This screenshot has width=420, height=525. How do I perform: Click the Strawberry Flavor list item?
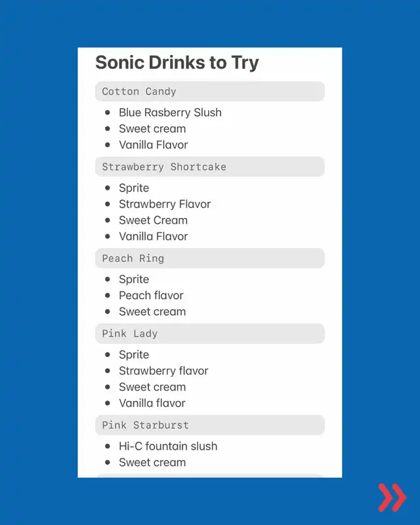point(165,204)
